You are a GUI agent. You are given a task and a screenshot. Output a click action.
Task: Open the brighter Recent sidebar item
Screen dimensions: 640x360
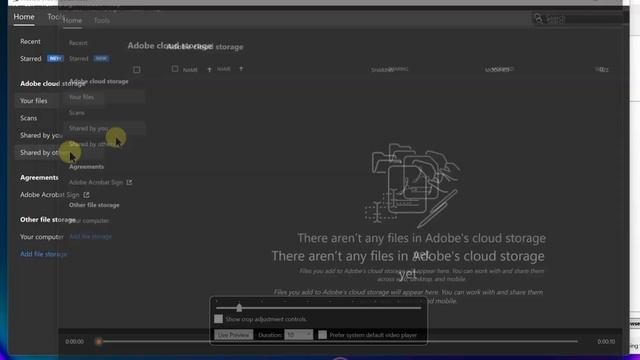[x=30, y=42]
